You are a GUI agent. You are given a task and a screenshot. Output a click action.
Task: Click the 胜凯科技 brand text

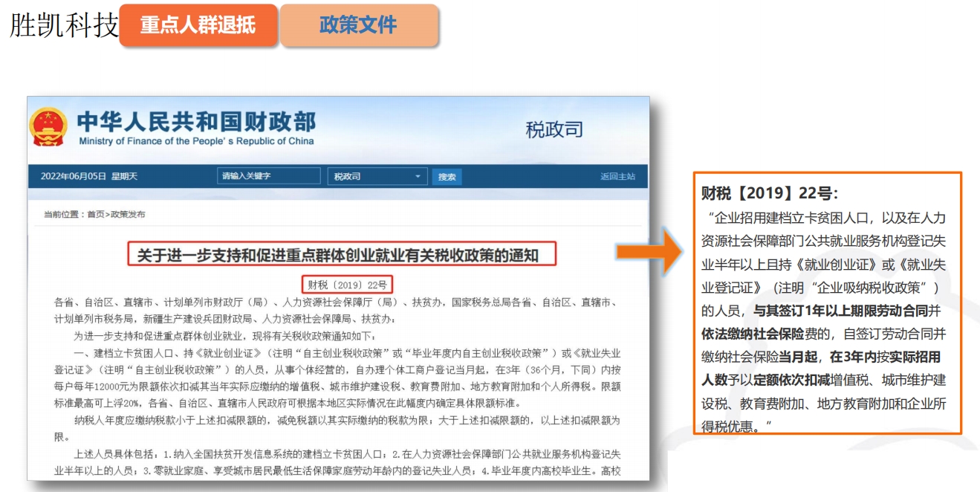[x=63, y=25]
